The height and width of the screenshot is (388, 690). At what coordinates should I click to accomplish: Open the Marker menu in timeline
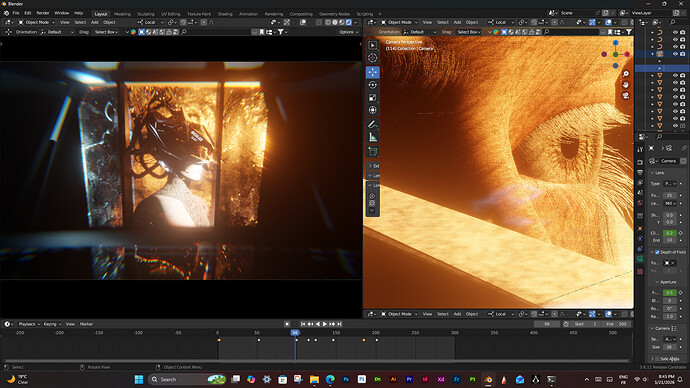86,324
